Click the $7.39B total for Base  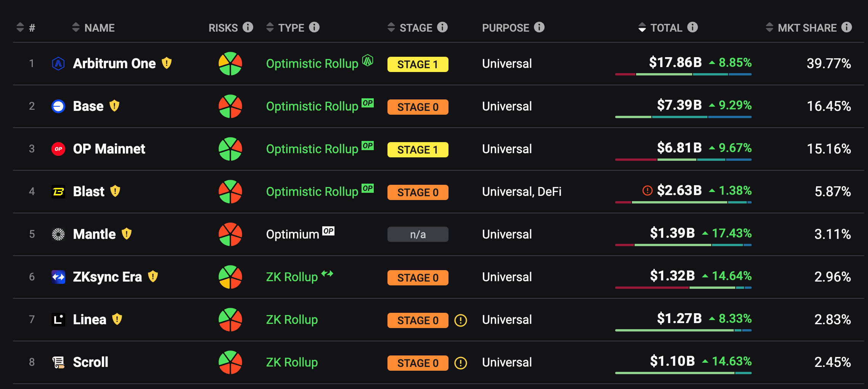tap(679, 105)
